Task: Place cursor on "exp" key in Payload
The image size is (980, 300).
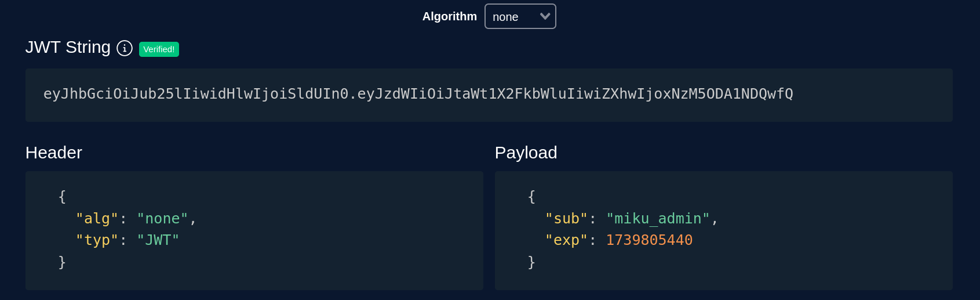Action: 566,240
